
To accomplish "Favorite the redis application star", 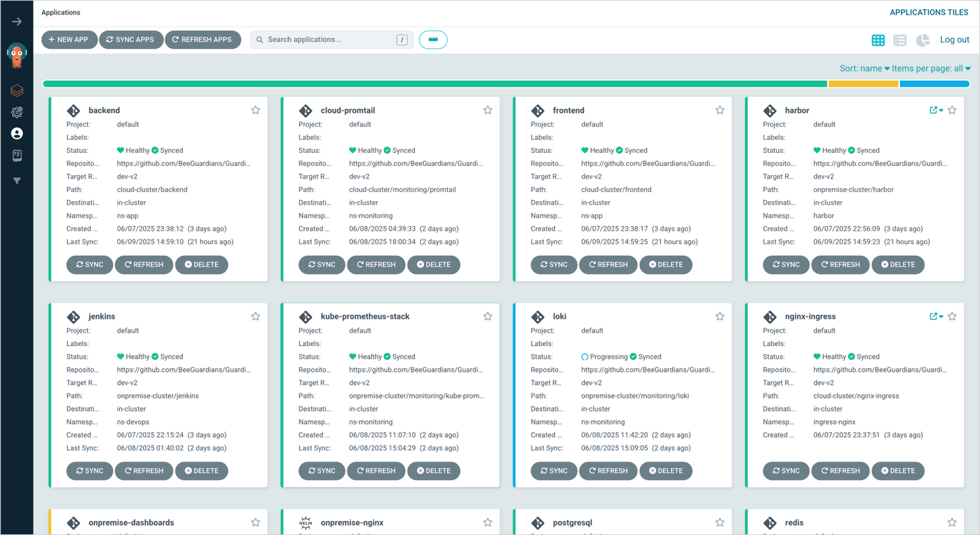I will click(x=952, y=523).
